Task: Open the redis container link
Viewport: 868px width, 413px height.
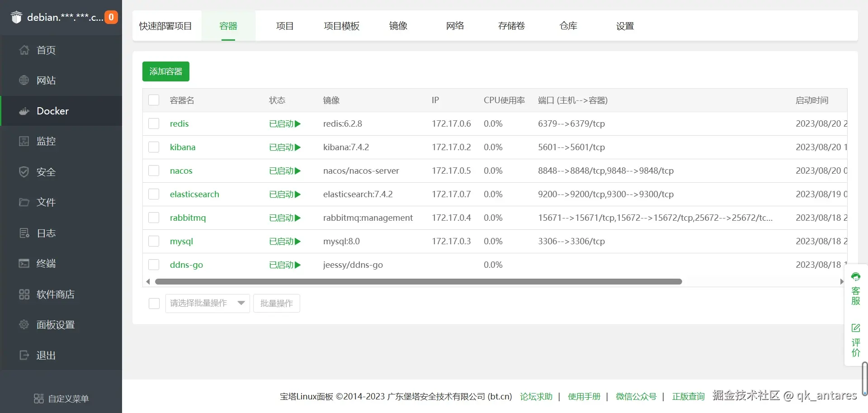Action: (179, 123)
